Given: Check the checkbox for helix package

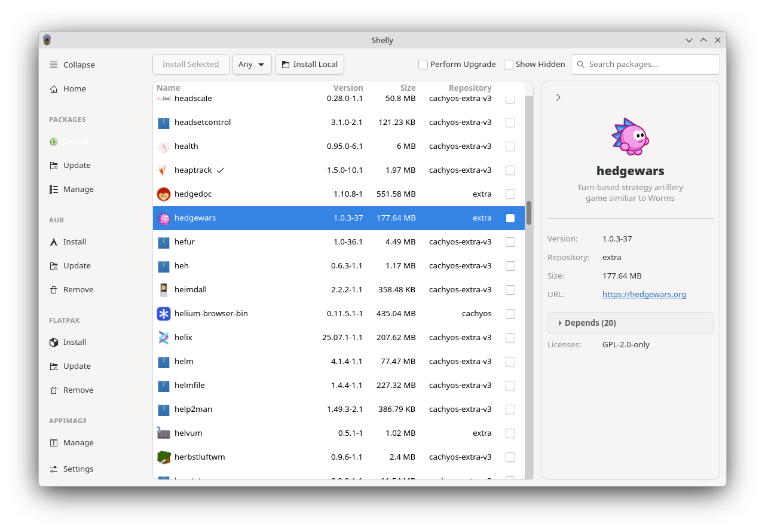Looking at the screenshot, I should pos(510,337).
